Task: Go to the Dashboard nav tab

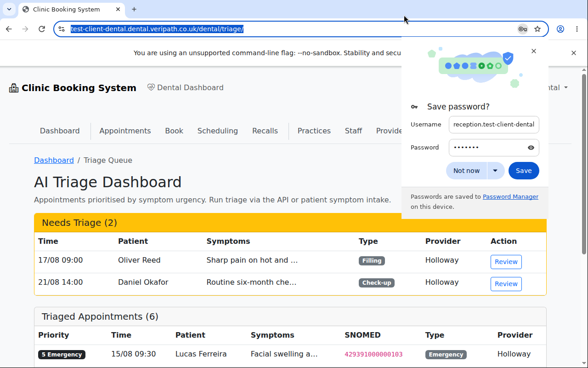Action: 60,131
